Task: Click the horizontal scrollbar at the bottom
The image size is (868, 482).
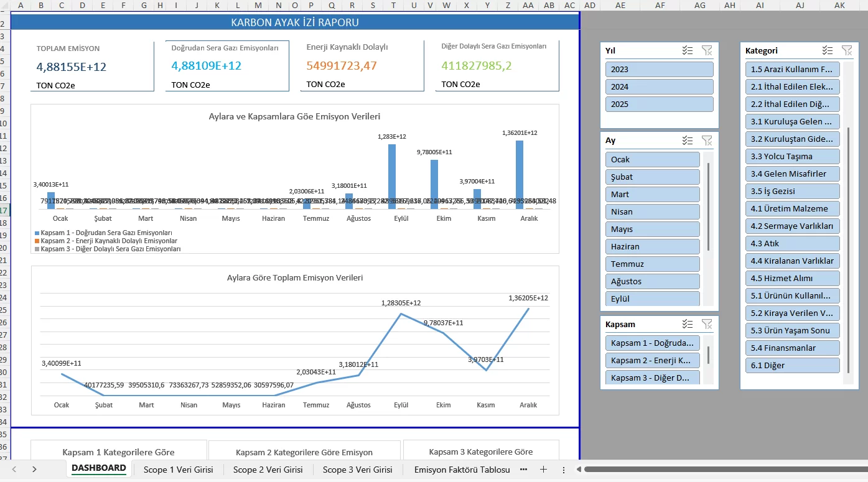Action: pyautogui.click(x=716, y=470)
